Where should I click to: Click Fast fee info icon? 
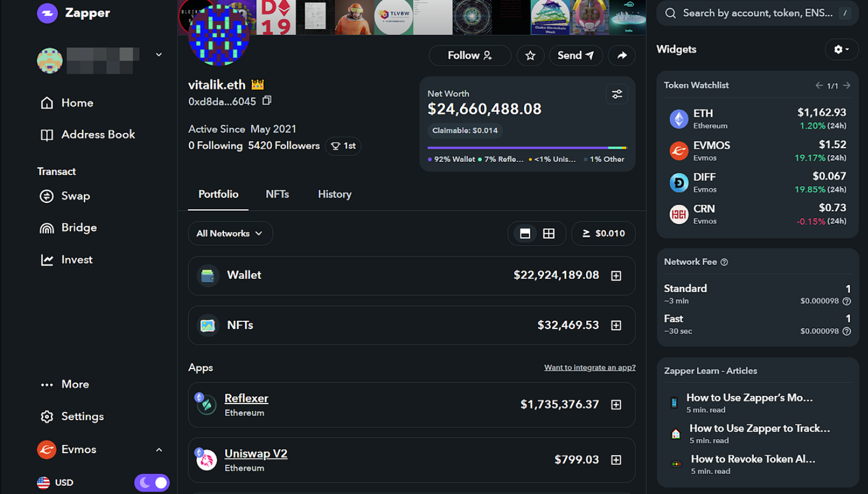[846, 331]
